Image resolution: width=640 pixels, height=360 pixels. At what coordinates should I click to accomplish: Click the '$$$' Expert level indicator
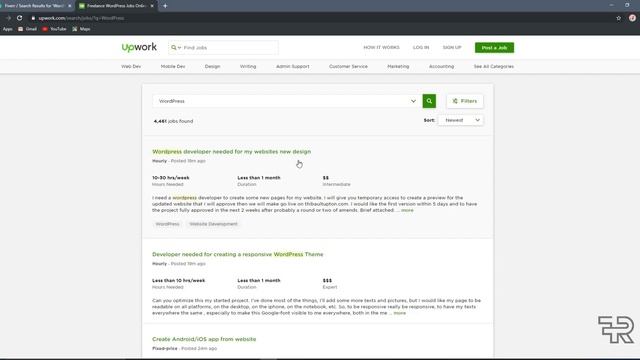[x=327, y=281]
